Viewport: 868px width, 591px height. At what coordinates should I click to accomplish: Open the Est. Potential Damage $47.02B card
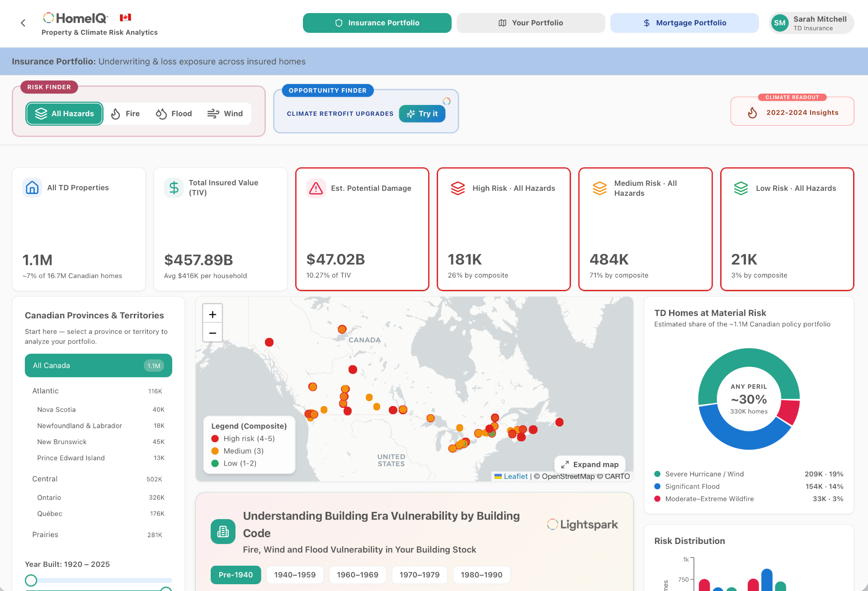[362, 229]
